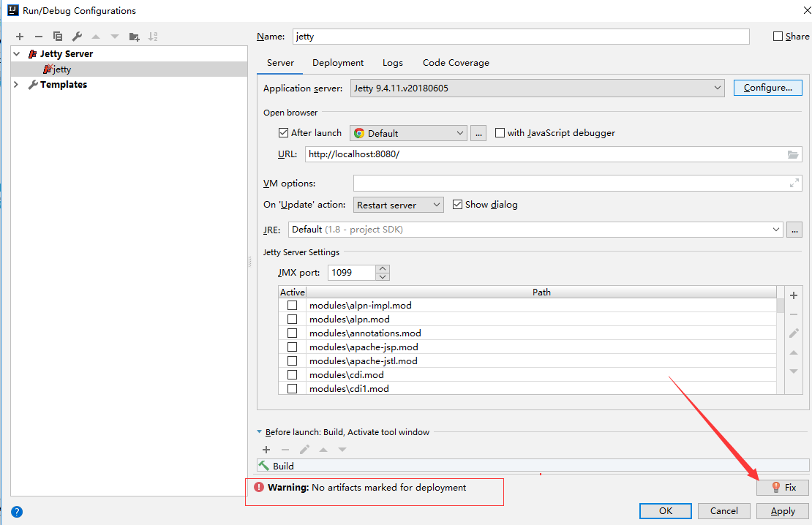Move module path down
This screenshot has width=812, height=525.
tap(794, 371)
